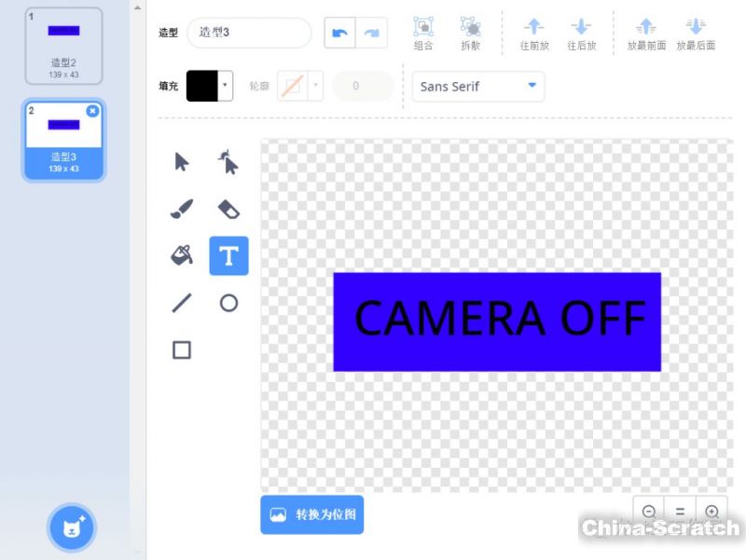Image resolution: width=746 pixels, height=560 pixels.
Task: Select the Rectangle tool
Action: point(182,349)
